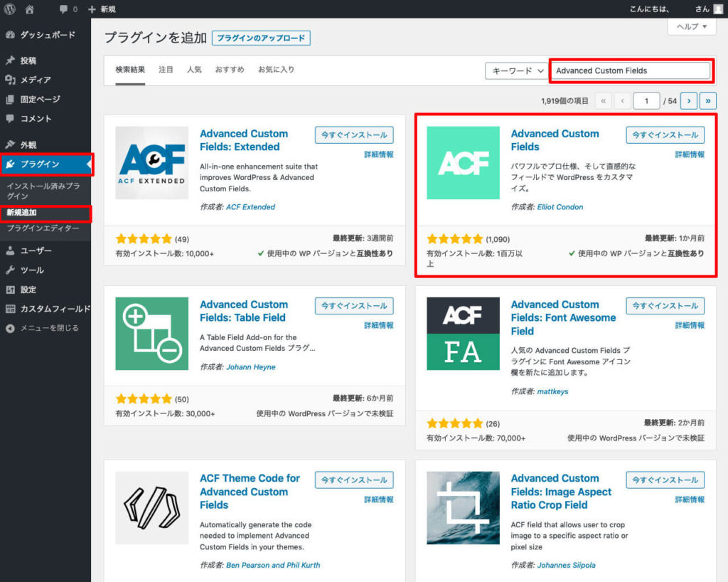The height and width of the screenshot is (582, 728).
Task: Open インストール済みプラグイン submenu item
Action: (x=43, y=191)
